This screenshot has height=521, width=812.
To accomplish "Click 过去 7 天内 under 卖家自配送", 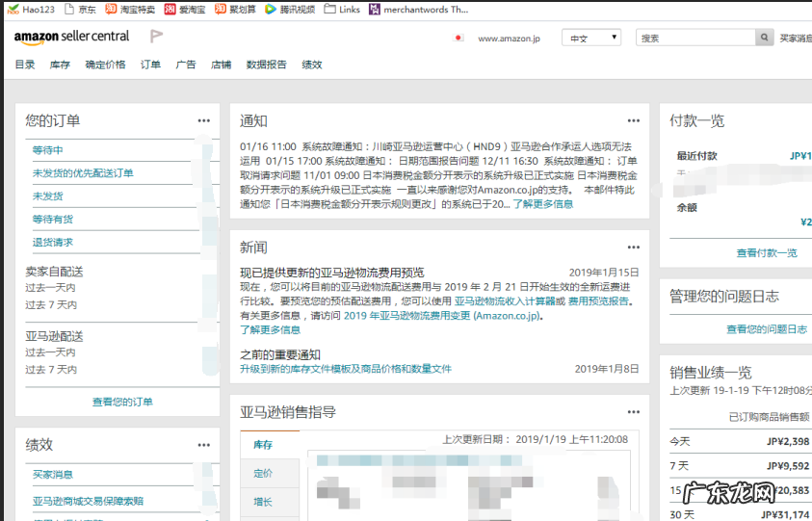I will pos(51,305).
